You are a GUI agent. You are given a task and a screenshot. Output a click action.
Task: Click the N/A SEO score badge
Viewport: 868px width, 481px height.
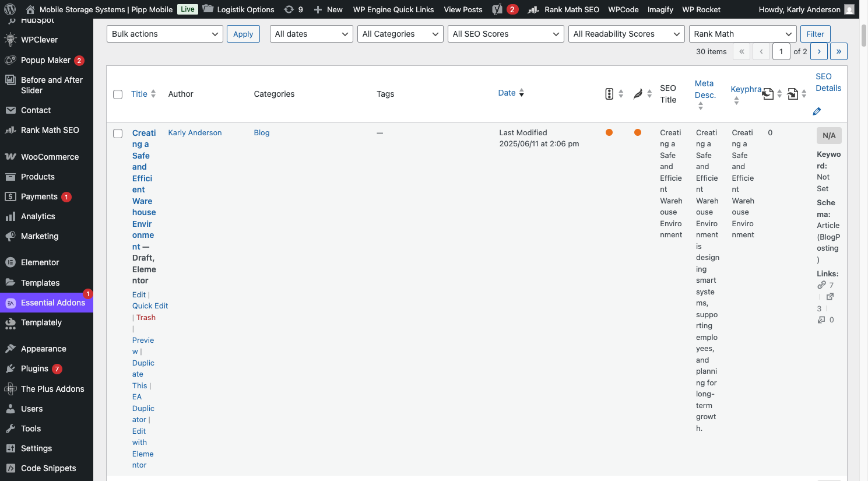click(829, 136)
